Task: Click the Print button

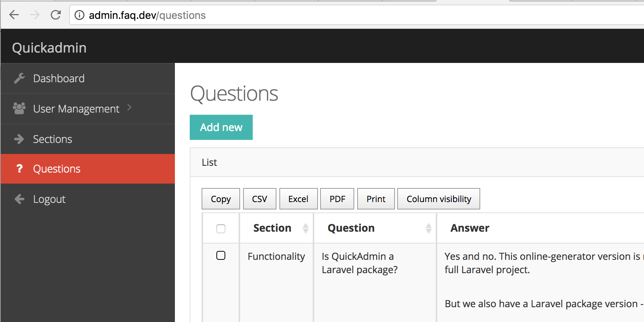Action: [x=376, y=199]
